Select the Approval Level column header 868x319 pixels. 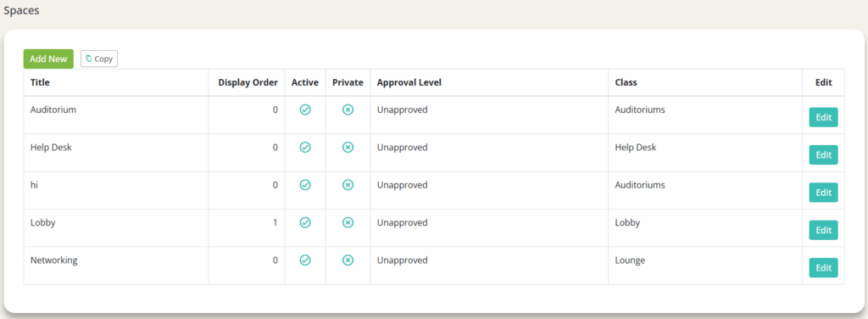click(409, 82)
